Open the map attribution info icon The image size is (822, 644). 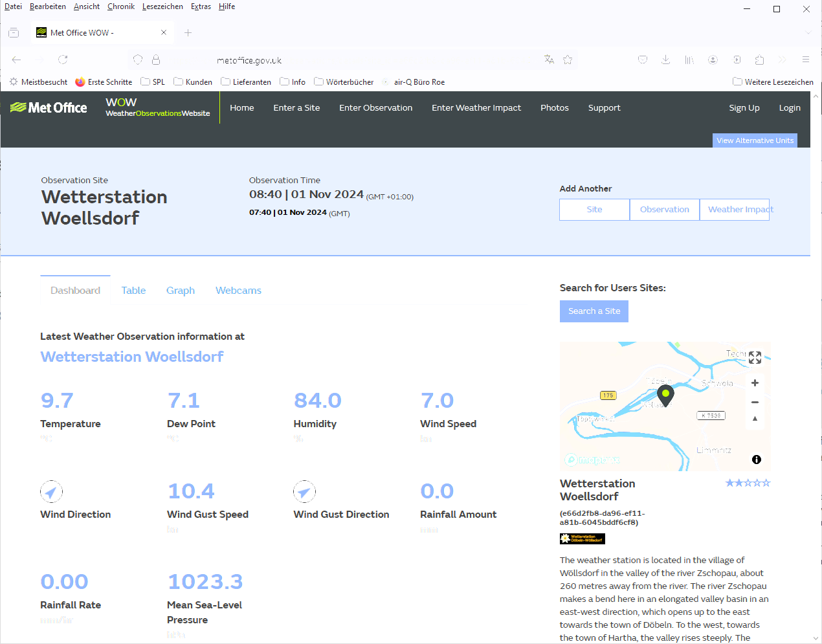click(x=756, y=460)
